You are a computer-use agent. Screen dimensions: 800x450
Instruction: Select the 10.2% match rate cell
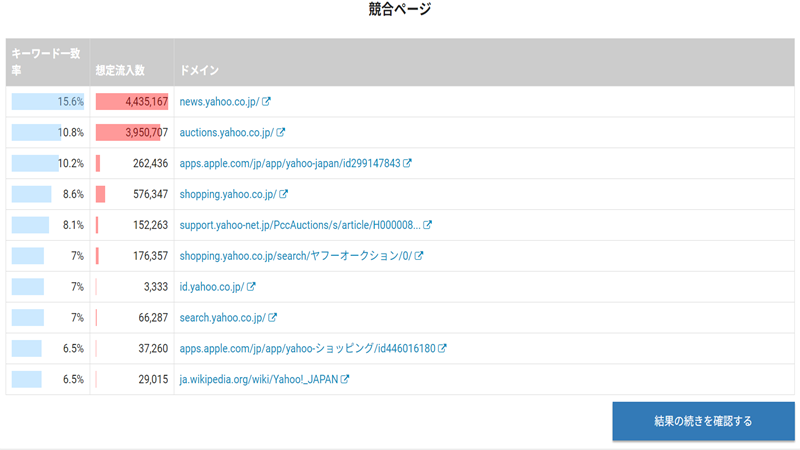pos(48,163)
